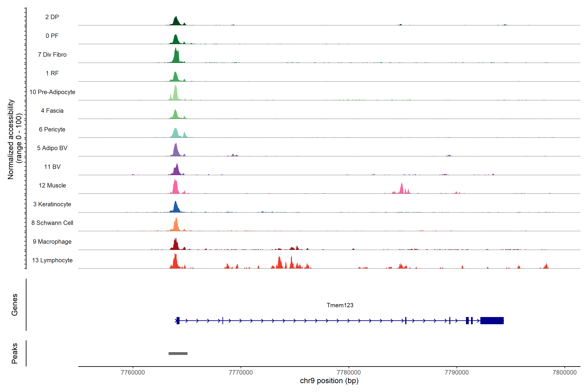Click the 12 Muscle track label
This screenshot has height=392, width=588.
tap(52, 186)
